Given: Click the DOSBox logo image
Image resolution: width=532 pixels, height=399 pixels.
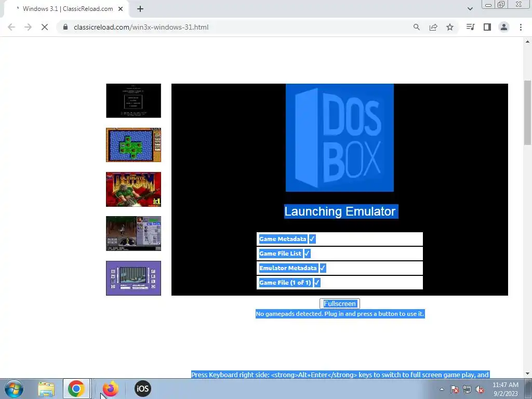Looking at the screenshot, I should point(340,138).
